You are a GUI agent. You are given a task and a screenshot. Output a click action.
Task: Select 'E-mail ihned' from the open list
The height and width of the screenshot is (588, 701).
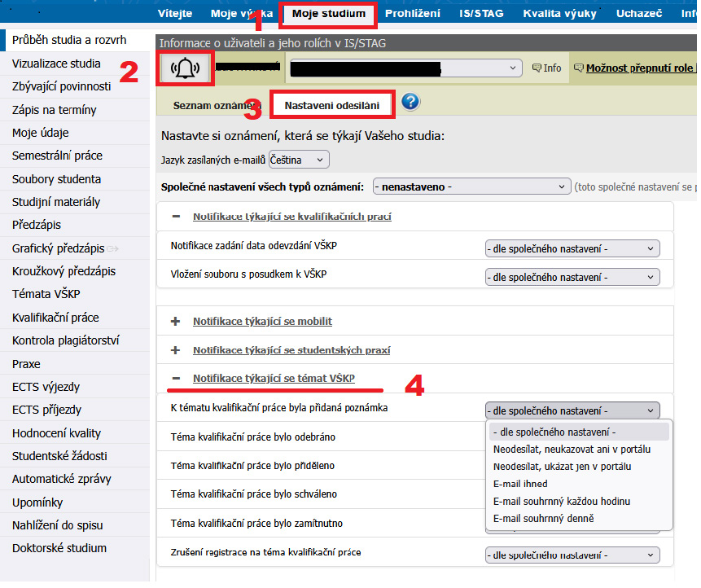(x=520, y=484)
